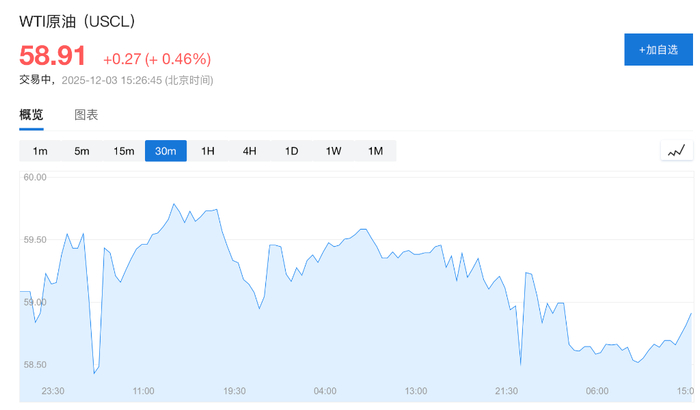Click the 59.50 price axis label
Image resolution: width=700 pixels, height=410 pixels.
pos(36,240)
